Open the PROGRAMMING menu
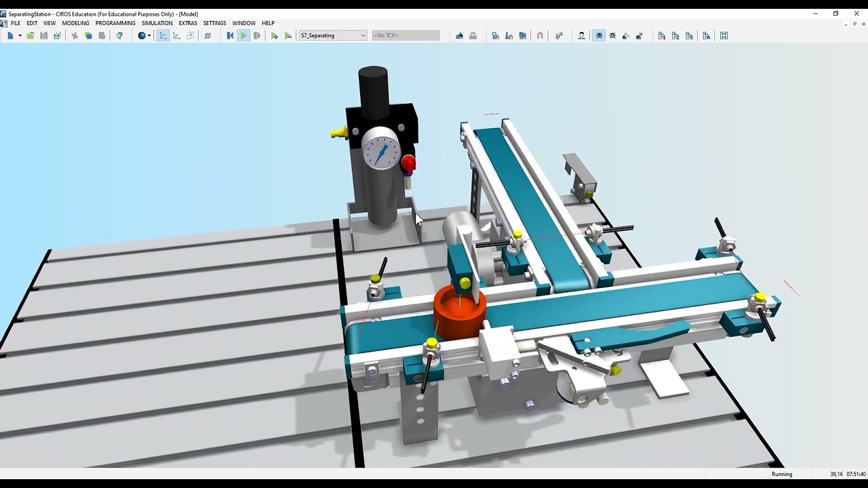868x488 pixels. tap(115, 23)
